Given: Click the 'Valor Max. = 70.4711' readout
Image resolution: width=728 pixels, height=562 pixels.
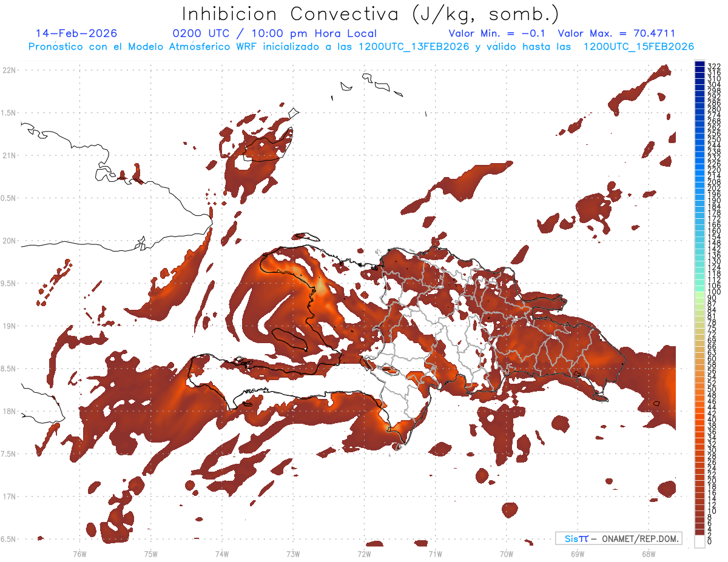Looking at the screenshot, I should tap(616, 33).
